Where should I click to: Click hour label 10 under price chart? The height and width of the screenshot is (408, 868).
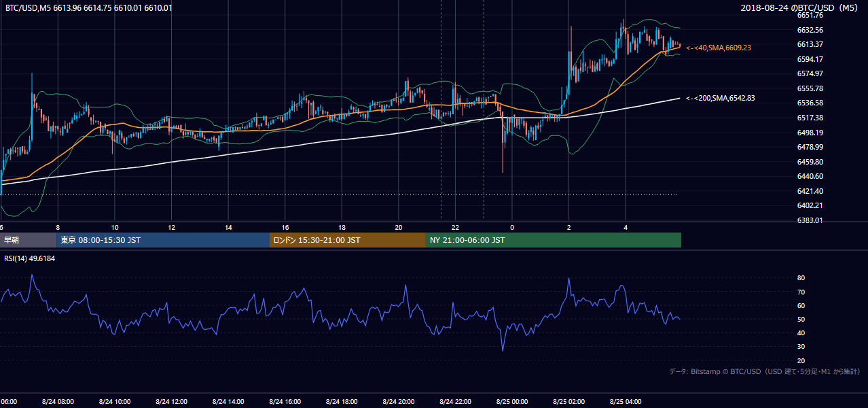(x=115, y=228)
